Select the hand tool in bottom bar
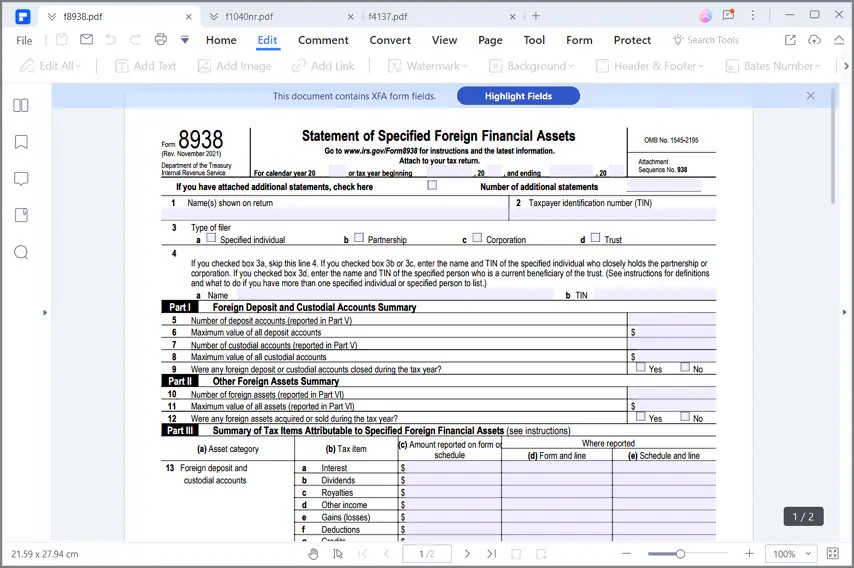 click(x=313, y=554)
